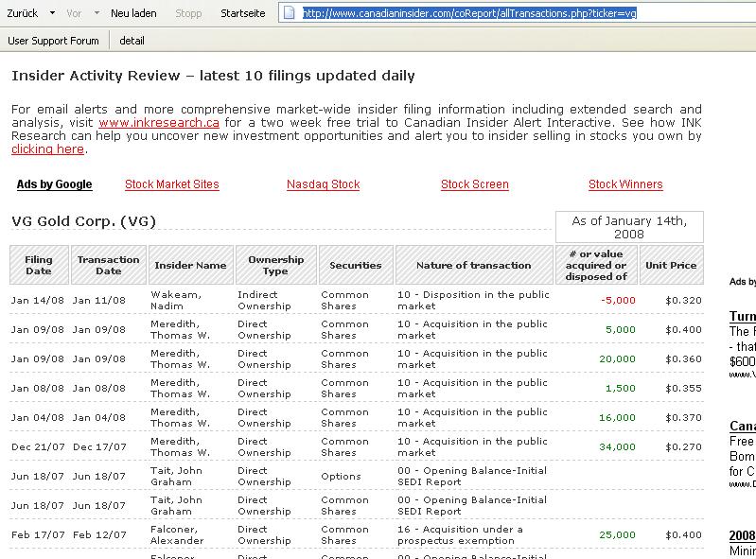The height and width of the screenshot is (559, 756).
Task: Click the page icon in address bar
Action: coord(289,13)
